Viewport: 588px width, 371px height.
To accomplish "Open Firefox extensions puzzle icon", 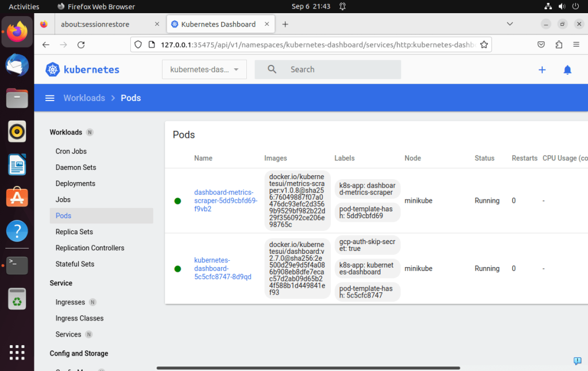I will tap(559, 45).
